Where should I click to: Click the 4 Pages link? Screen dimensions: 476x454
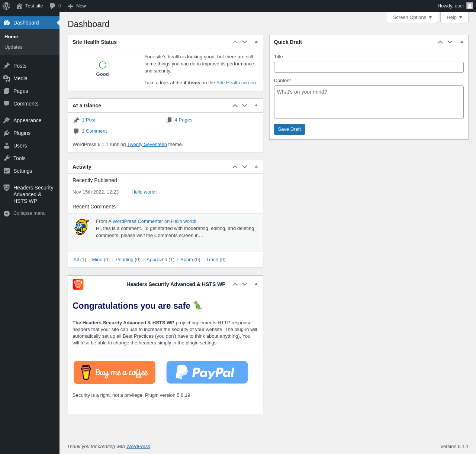coord(183,120)
